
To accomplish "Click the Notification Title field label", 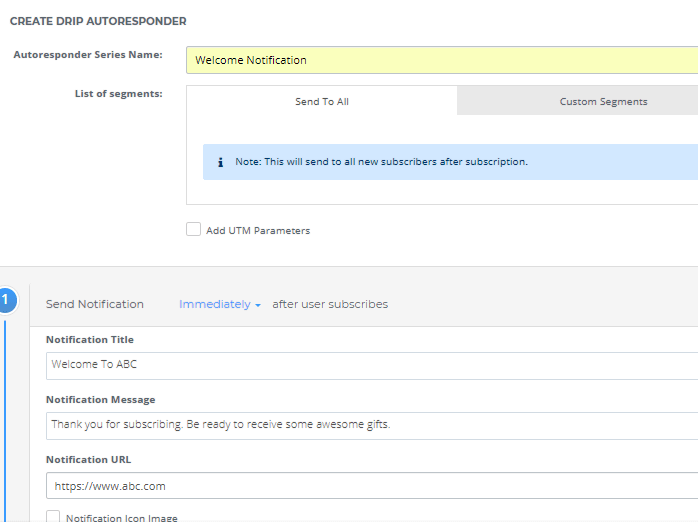I will (x=89, y=340).
